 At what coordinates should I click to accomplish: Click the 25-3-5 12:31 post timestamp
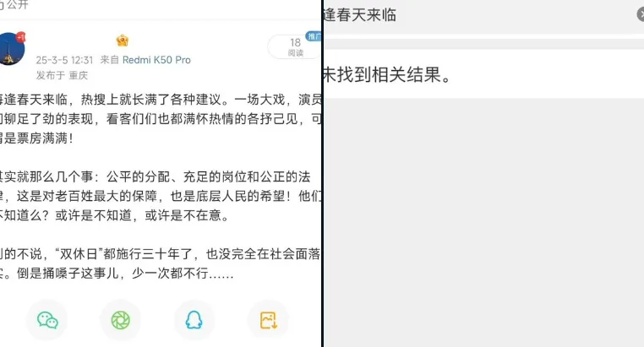click(64, 60)
